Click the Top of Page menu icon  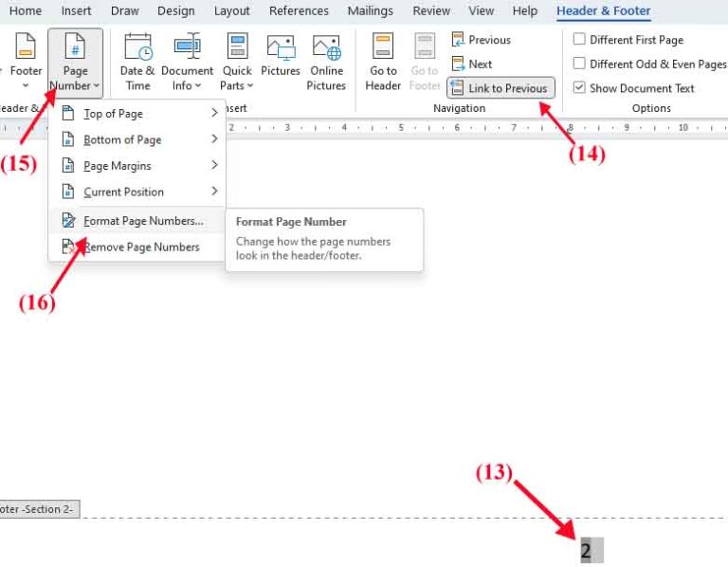coord(68,113)
